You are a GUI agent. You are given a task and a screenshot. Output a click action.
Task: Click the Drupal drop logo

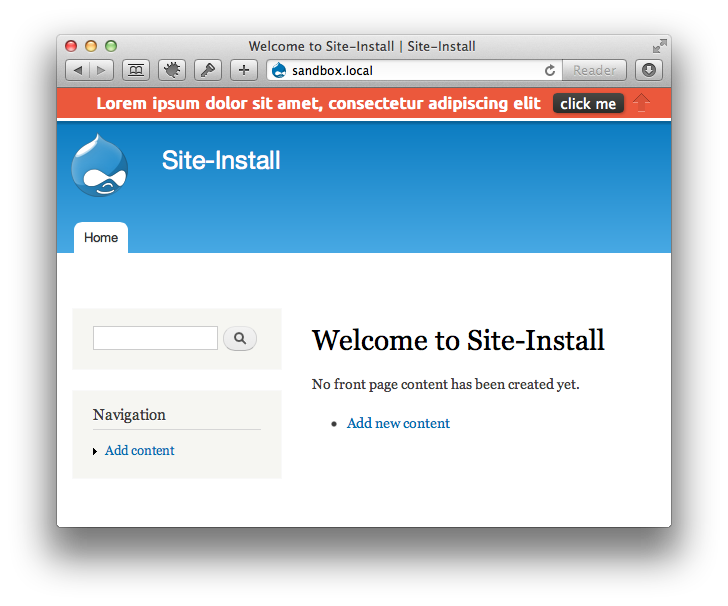tap(99, 165)
